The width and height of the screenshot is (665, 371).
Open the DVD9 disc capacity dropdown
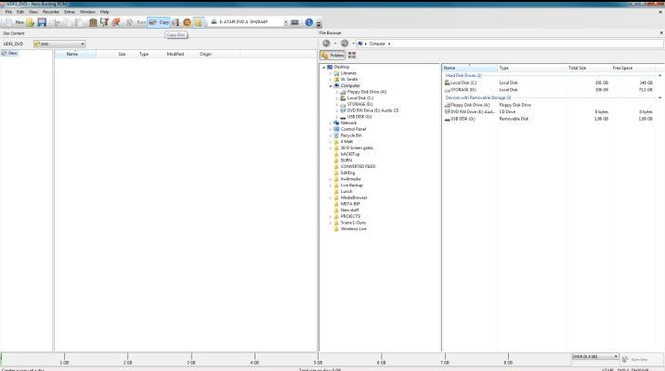(x=595, y=357)
